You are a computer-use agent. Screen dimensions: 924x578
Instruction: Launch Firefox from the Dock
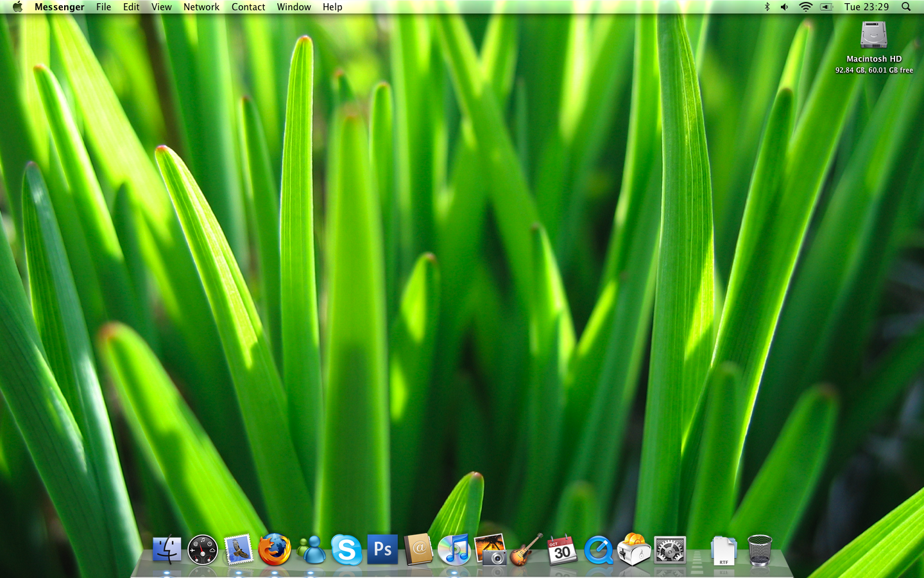pyautogui.click(x=275, y=550)
